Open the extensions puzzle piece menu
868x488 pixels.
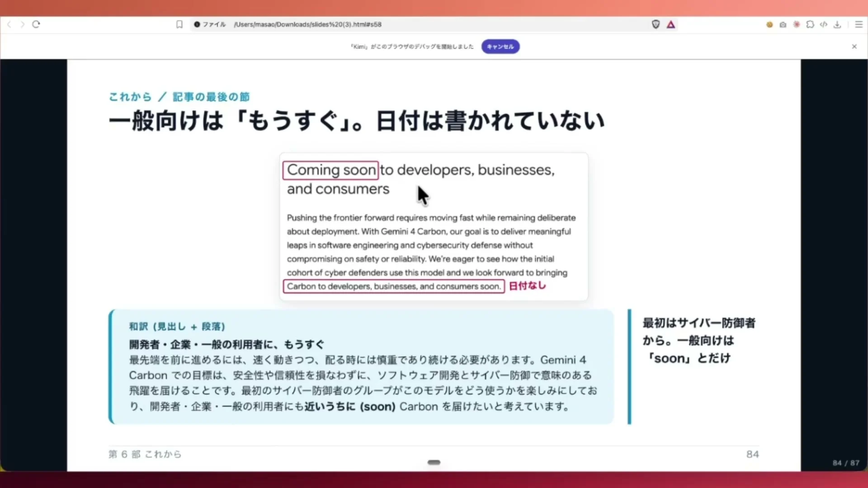(x=810, y=24)
